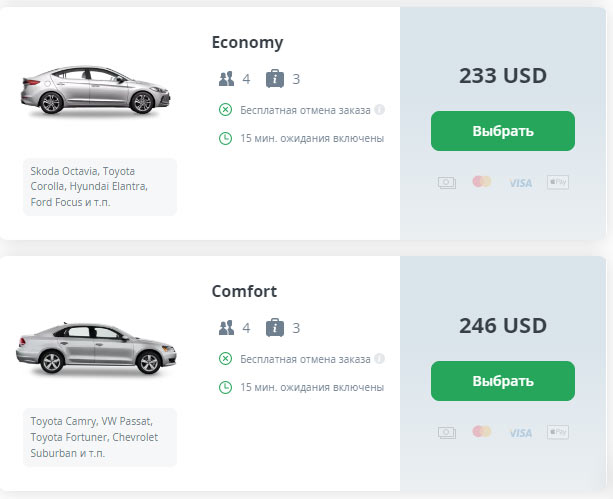Click Comfort free cancellation info icon
The image size is (613, 499).
pos(380,358)
